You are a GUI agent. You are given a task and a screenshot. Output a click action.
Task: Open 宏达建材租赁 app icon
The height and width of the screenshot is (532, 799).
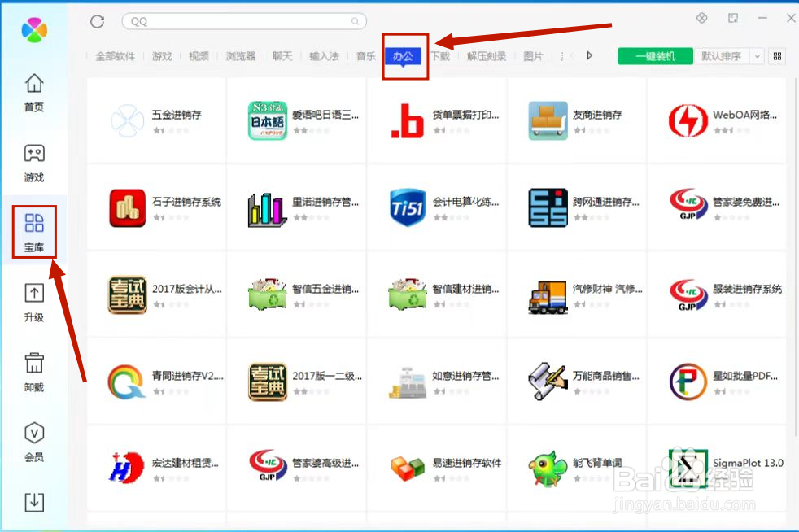[128, 468]
